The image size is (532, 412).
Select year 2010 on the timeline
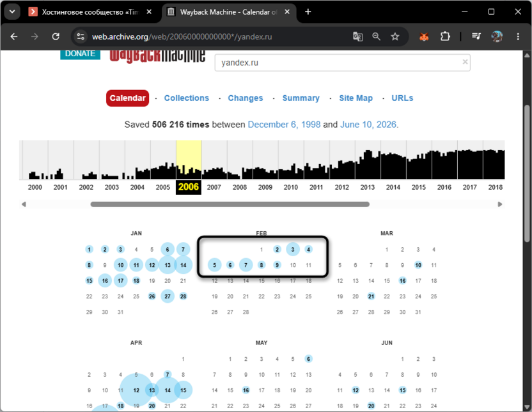291,187
